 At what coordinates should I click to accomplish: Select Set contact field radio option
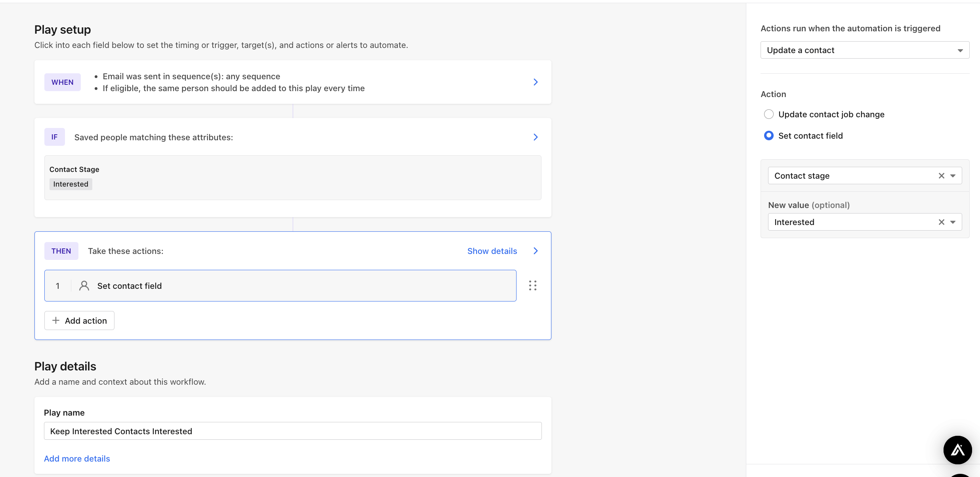768,136
